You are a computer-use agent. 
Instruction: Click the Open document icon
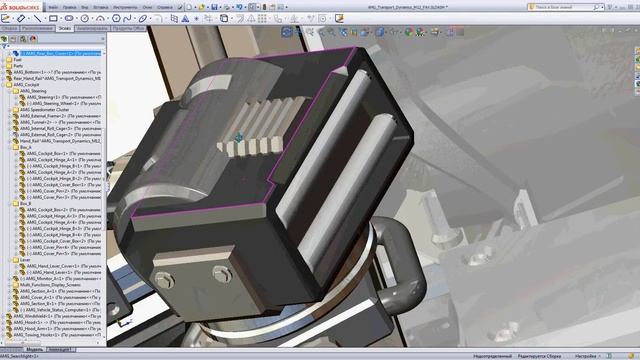tap(202, 7)
